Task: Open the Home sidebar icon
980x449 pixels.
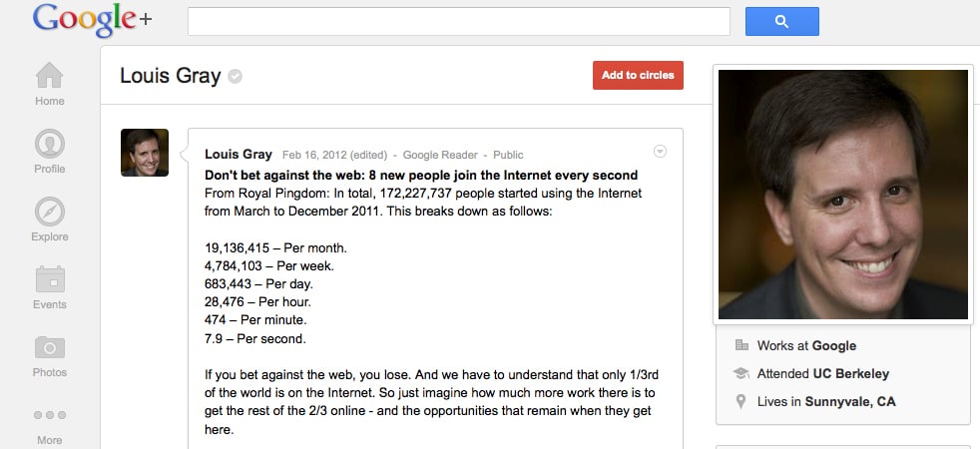Action: pos(49,77)
